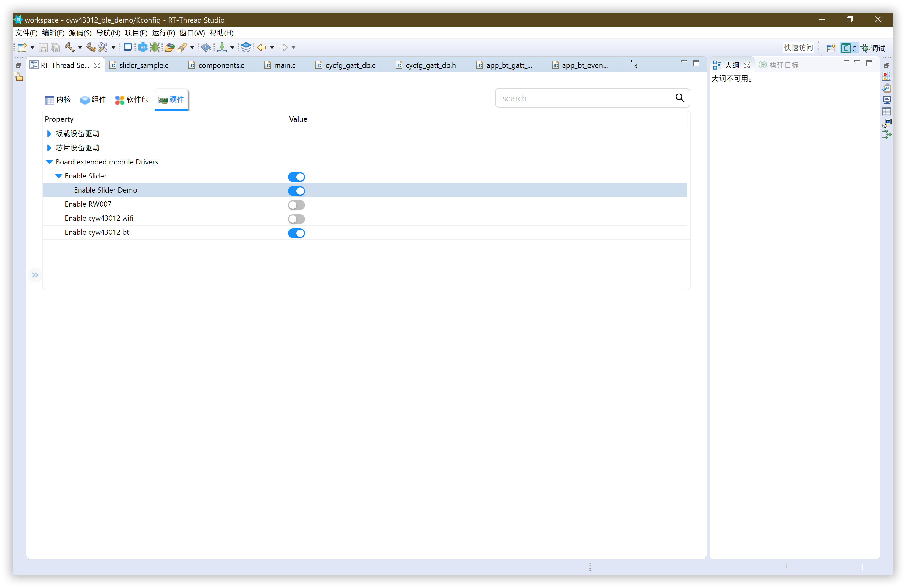
Task: Collapse Board extended module Drivers node
Action: pos(49,162)
